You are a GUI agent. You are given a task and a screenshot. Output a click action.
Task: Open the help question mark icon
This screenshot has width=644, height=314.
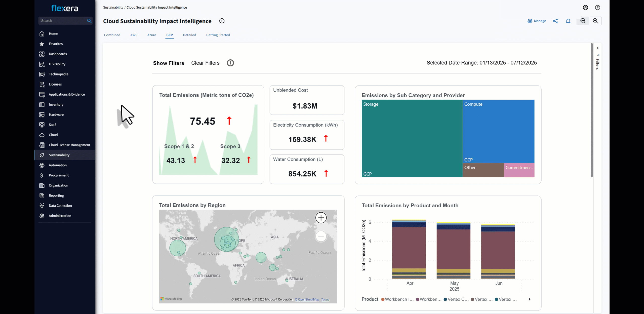click(x=597, y=8)
